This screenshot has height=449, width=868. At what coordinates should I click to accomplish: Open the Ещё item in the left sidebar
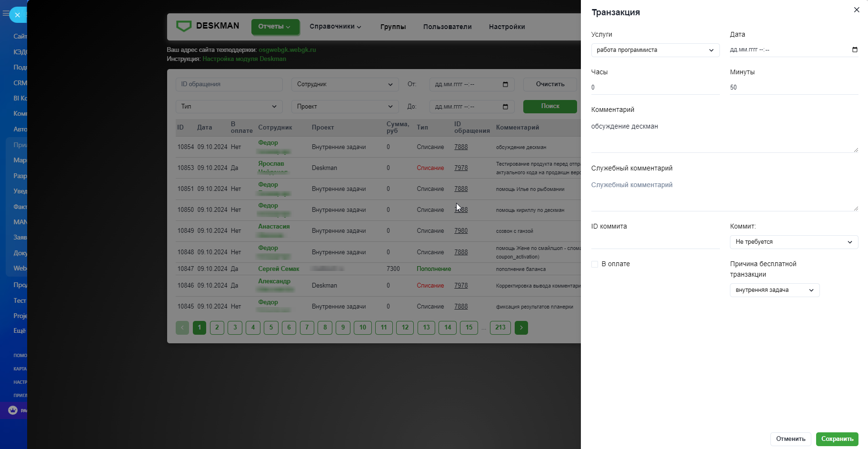(20, 330)
